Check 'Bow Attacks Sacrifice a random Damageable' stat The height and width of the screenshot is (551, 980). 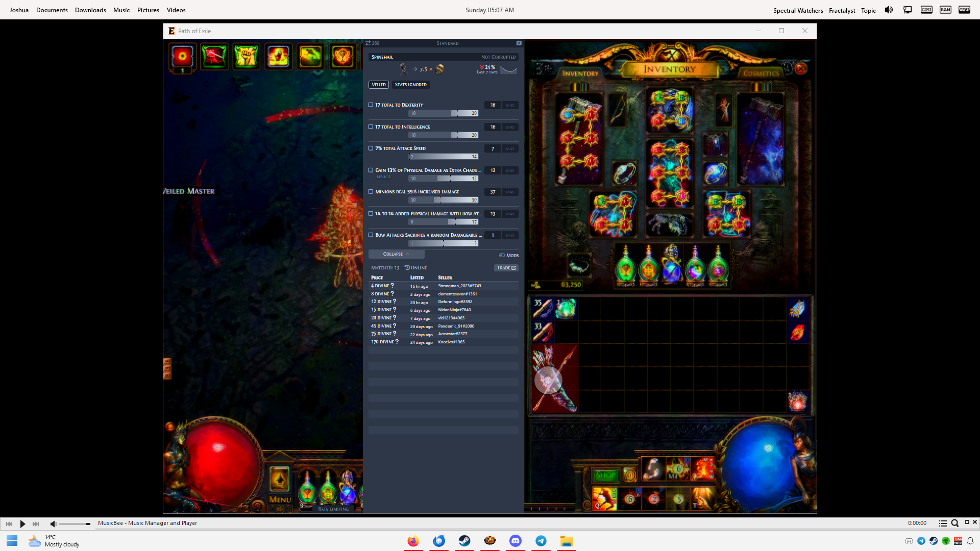[x=371, y=235]
